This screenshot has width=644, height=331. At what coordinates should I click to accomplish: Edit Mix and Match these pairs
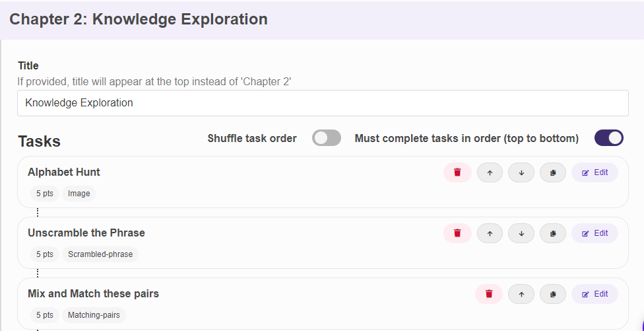tap(595, 294)
